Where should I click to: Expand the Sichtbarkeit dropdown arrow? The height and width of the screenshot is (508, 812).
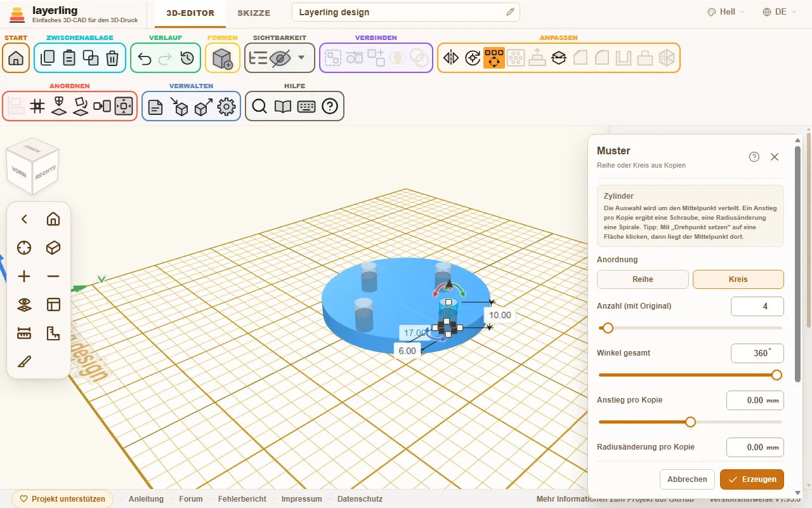[x=301, y=58]
